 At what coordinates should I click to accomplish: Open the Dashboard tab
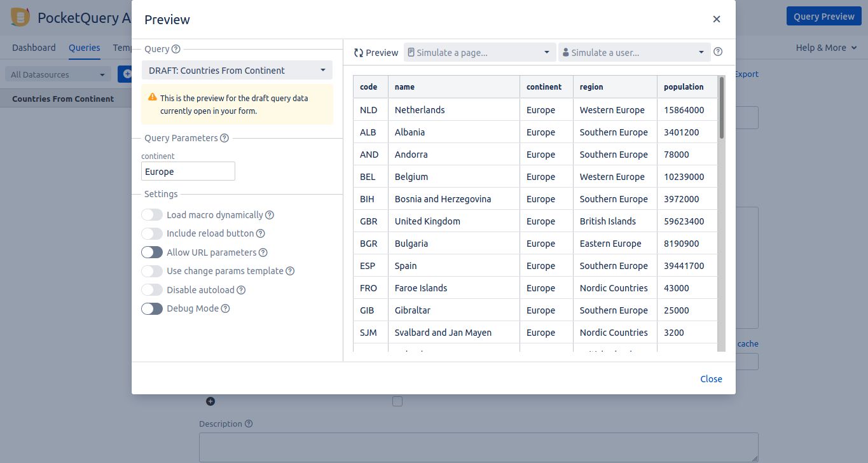(34, 48)
